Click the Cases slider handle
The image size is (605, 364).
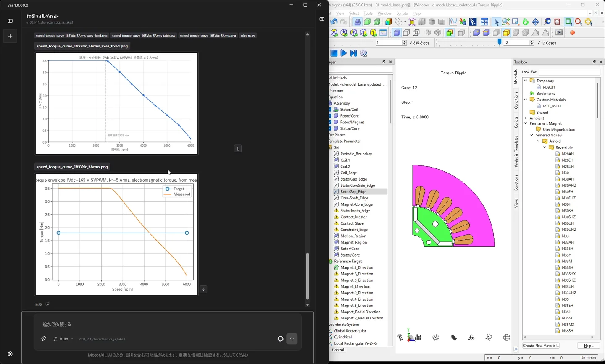coord(500,42)
